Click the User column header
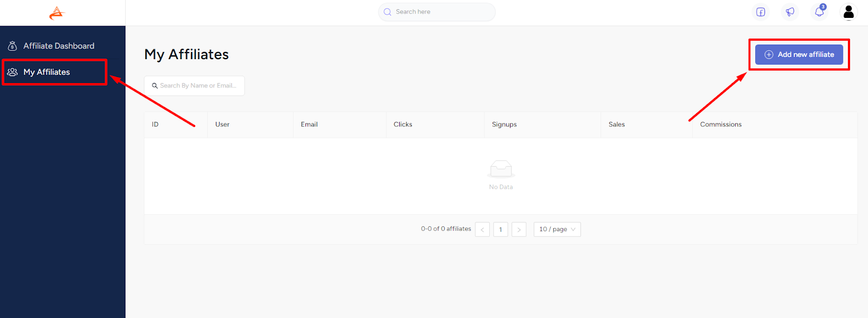868x318 pixels. pyautogui.click(x=250, y=125)
